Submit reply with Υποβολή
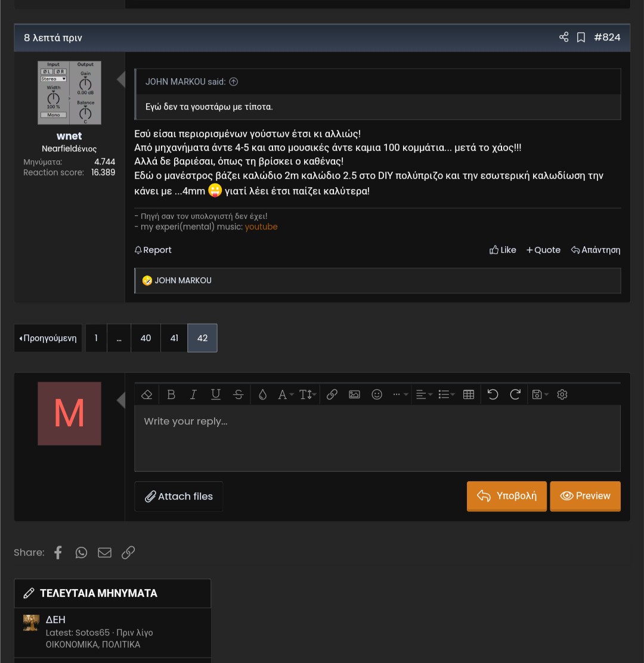 pyautogui.click(x=507, y=496)
